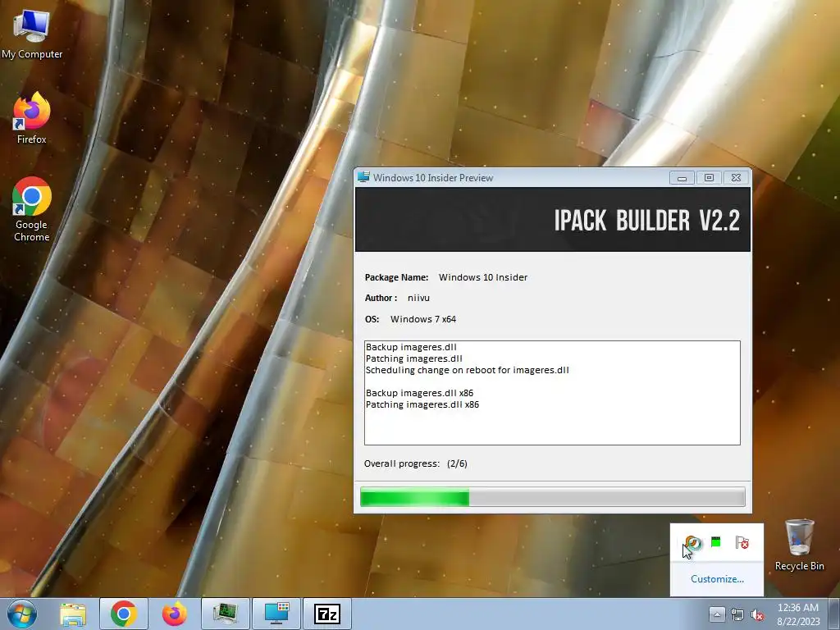840x630 pixels.
Task: Launch Chrome from the taskbar
Action: pos(124,614)
